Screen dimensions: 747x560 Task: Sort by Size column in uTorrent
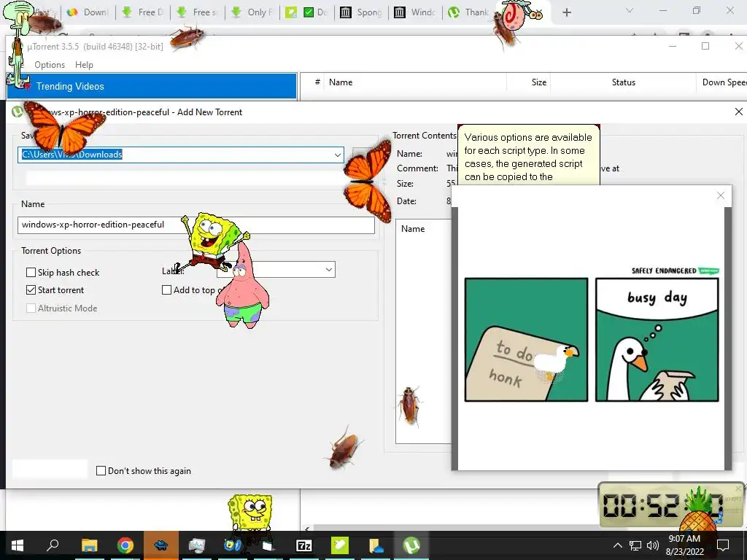point(539,82)
